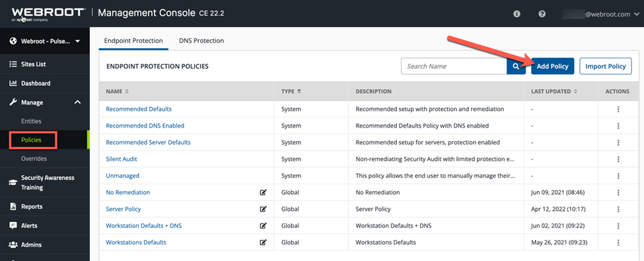The image size is (644, 261).
Task: Open the account email menu
Action: point(601,14)
